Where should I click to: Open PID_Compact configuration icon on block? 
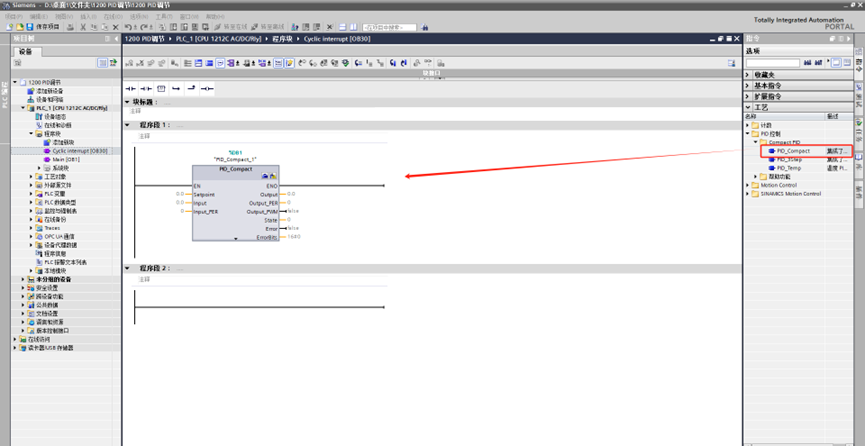265,176
